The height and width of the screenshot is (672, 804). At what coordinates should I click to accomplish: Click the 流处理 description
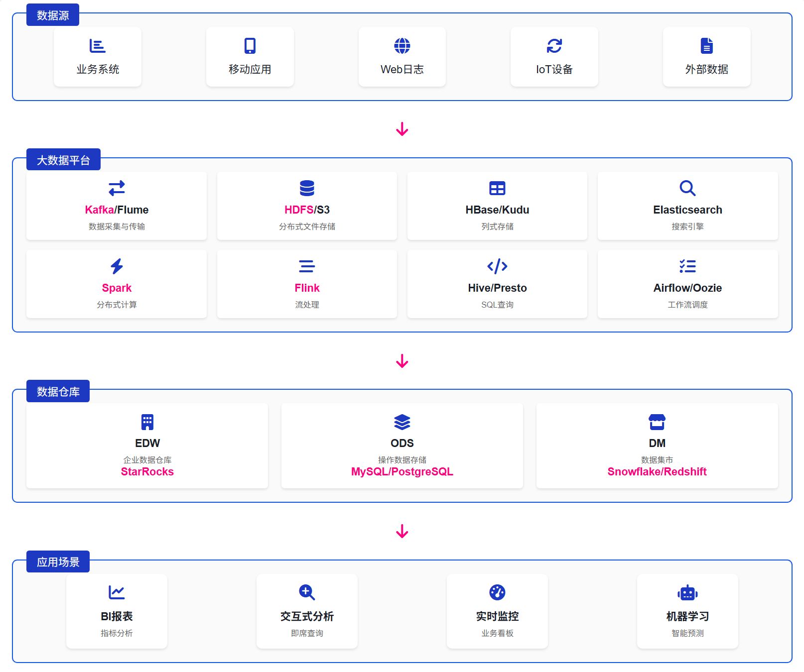click(x=307, y=305)
